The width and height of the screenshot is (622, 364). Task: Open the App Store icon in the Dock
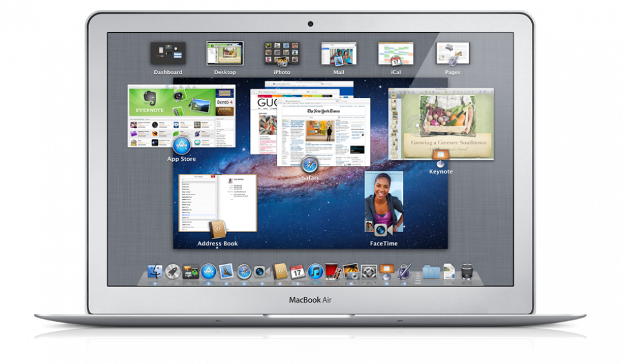point(208,271)
